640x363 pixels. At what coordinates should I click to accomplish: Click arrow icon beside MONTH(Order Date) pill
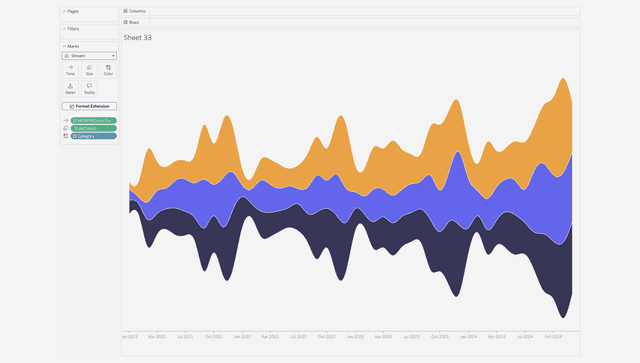(65, 120)
